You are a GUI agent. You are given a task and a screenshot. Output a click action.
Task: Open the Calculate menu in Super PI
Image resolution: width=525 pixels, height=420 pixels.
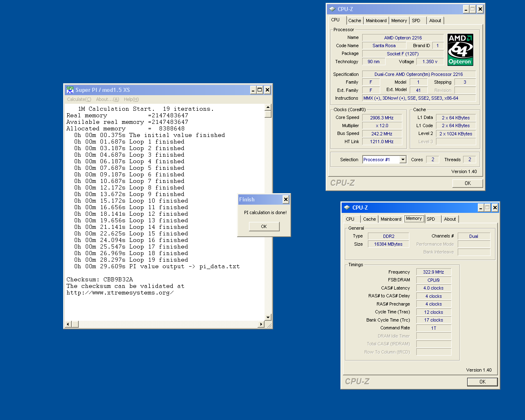(x=79, y=99)
